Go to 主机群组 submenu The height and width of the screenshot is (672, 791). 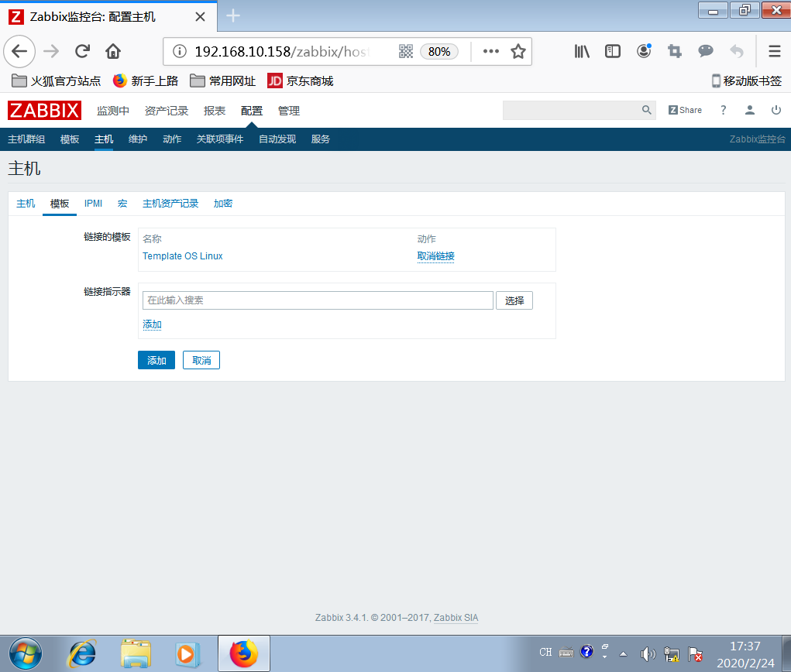click(x=26, y=139)
